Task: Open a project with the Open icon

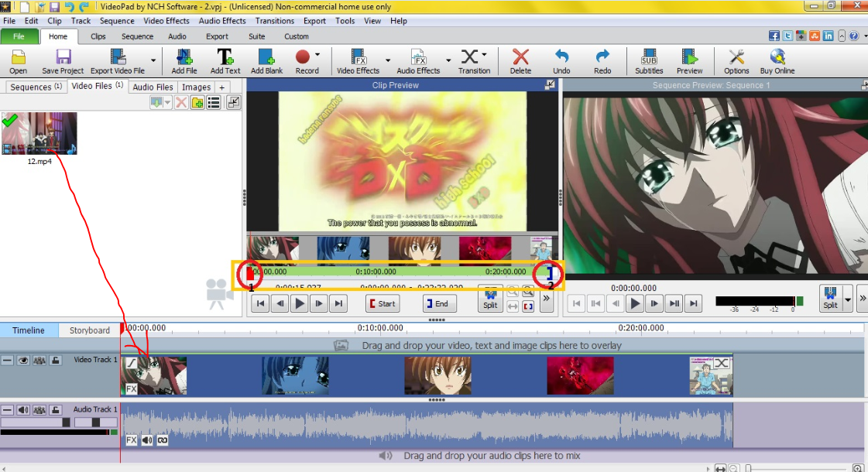Action: click(x=18, y=62)
